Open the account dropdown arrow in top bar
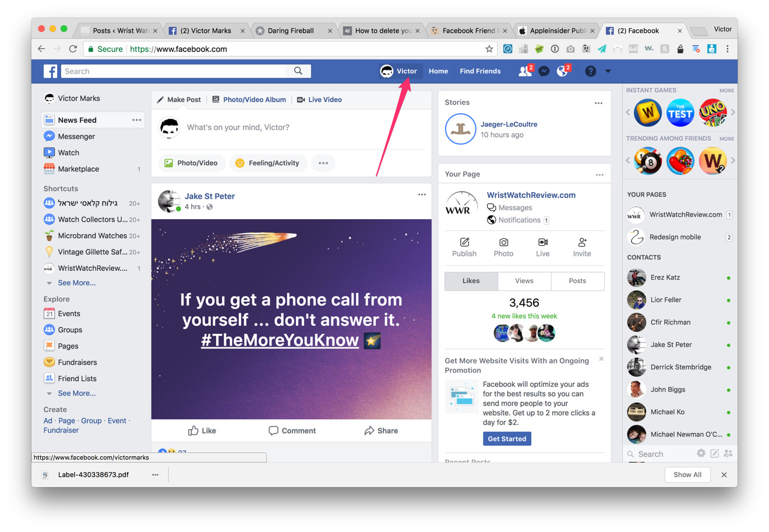 point(608,71)
